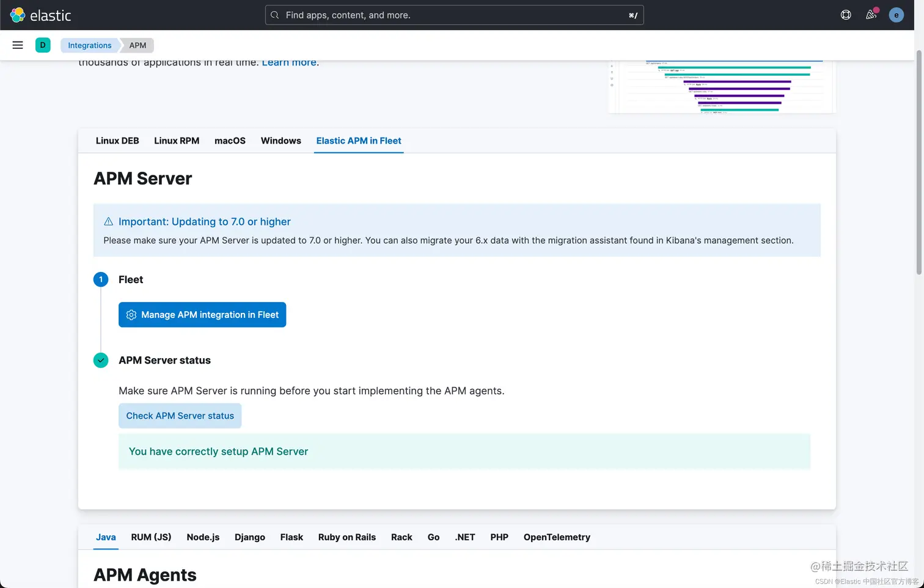Click the search keyboard shortcut hint
This screenshot has height=588, width=924.
633,15
